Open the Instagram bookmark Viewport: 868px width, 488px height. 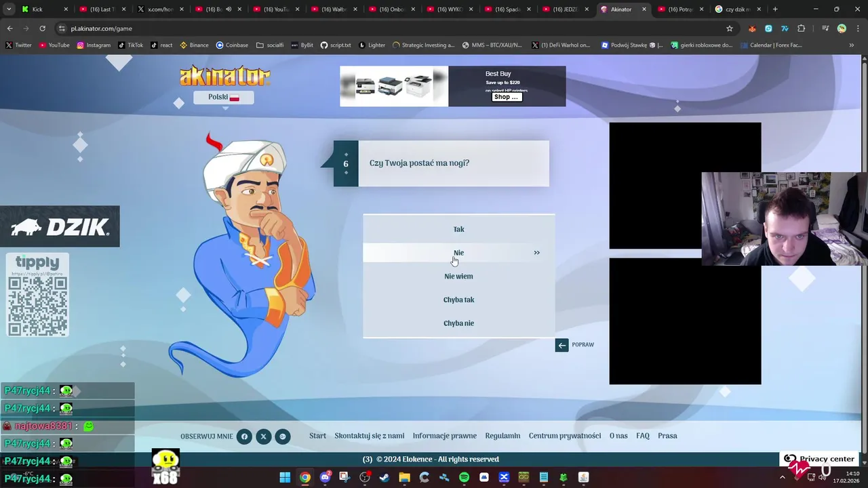coord(94,45)
